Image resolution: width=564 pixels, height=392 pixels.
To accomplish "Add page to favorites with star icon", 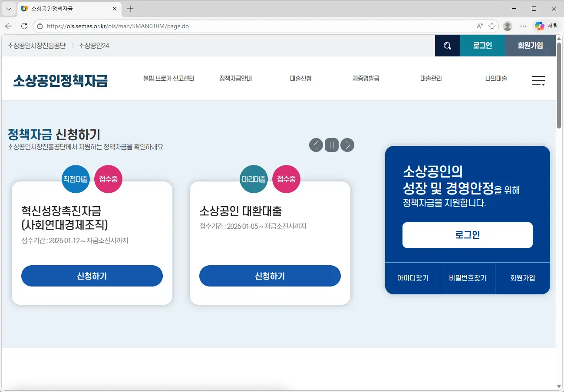I will 492,26.
